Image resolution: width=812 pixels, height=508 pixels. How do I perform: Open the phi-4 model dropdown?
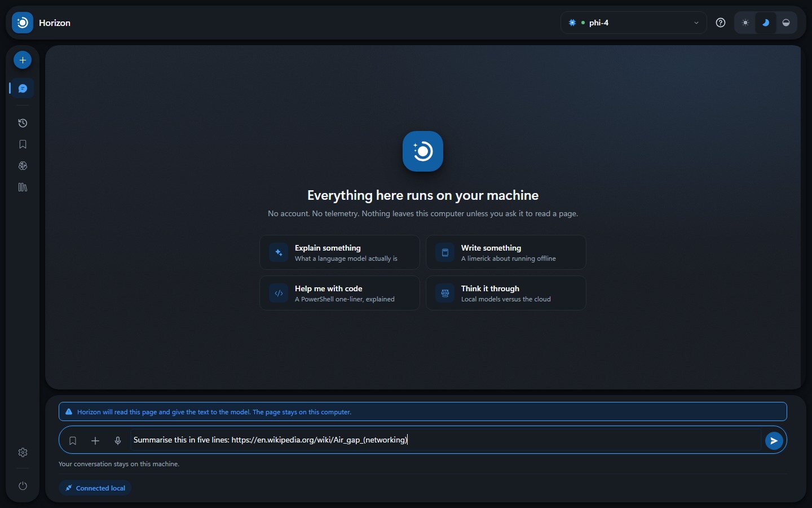634,23
